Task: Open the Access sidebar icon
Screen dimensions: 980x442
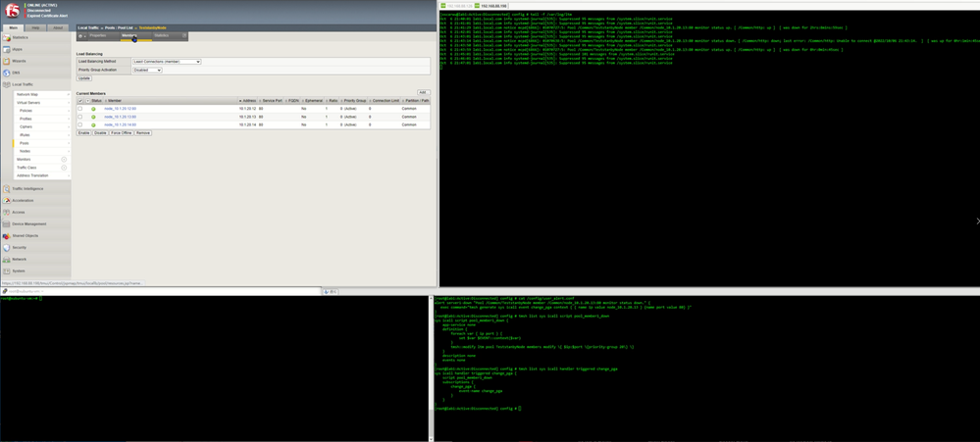Action: [6, 213]
